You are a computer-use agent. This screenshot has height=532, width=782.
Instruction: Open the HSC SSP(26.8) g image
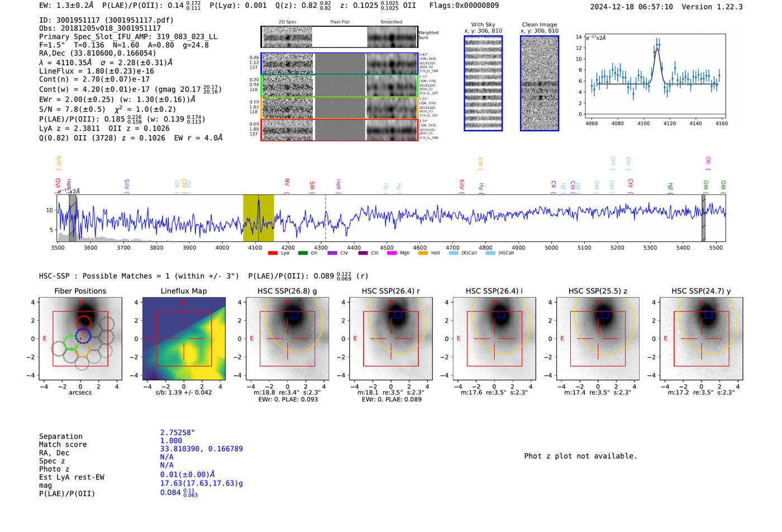(287, 339)
